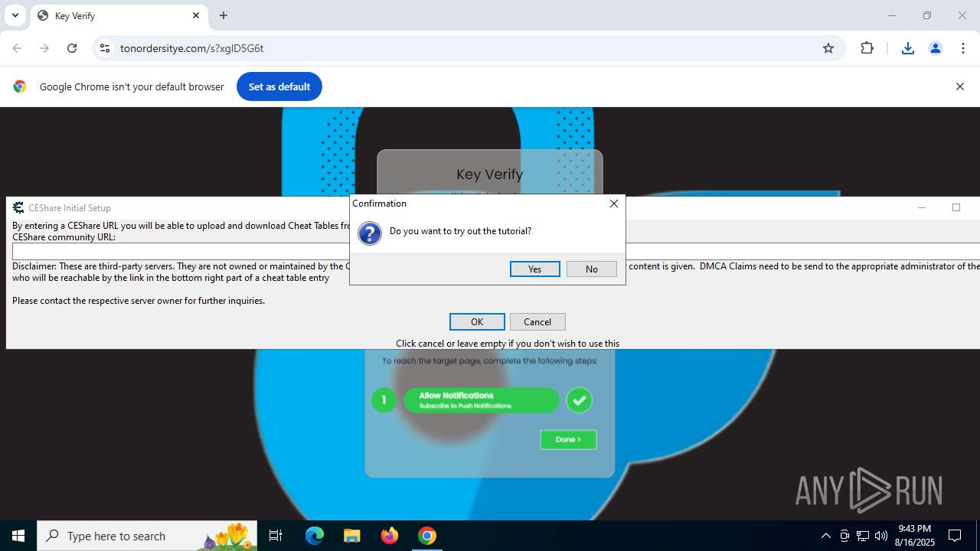The image size is (980, 551).
Task: Restore down the Chrome window
Action: point(926,15)
